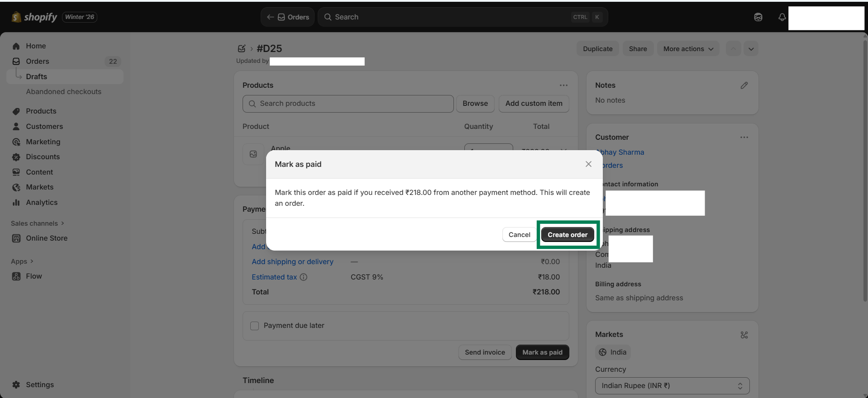Expand the More actions dropdown

pyautogui.click(x=688, y=49)
